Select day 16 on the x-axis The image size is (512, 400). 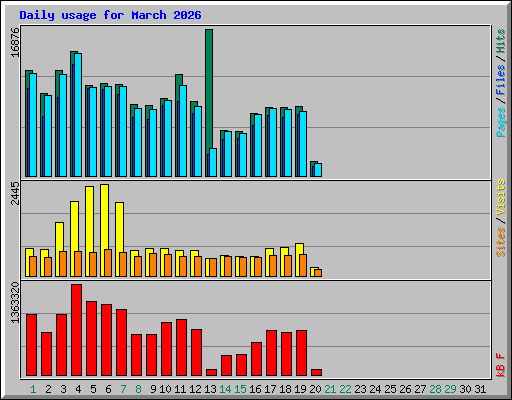click(255, 389)
